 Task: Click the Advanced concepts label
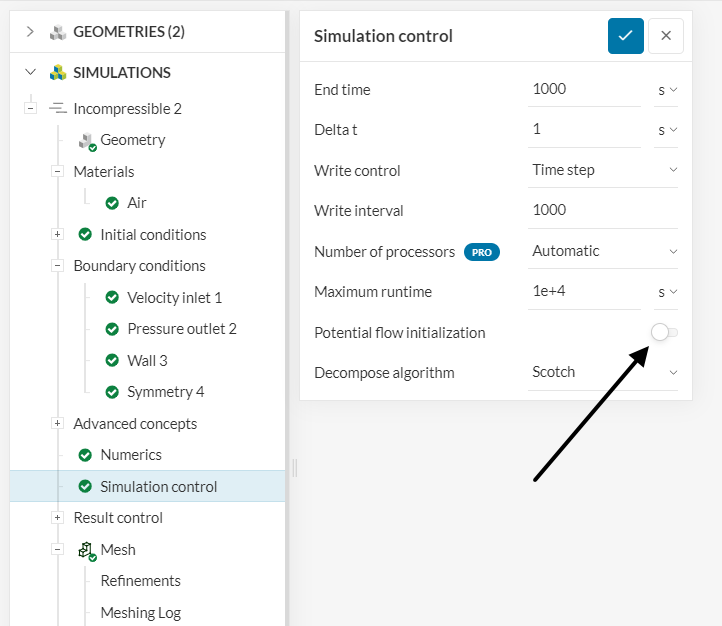pos(135,424)
